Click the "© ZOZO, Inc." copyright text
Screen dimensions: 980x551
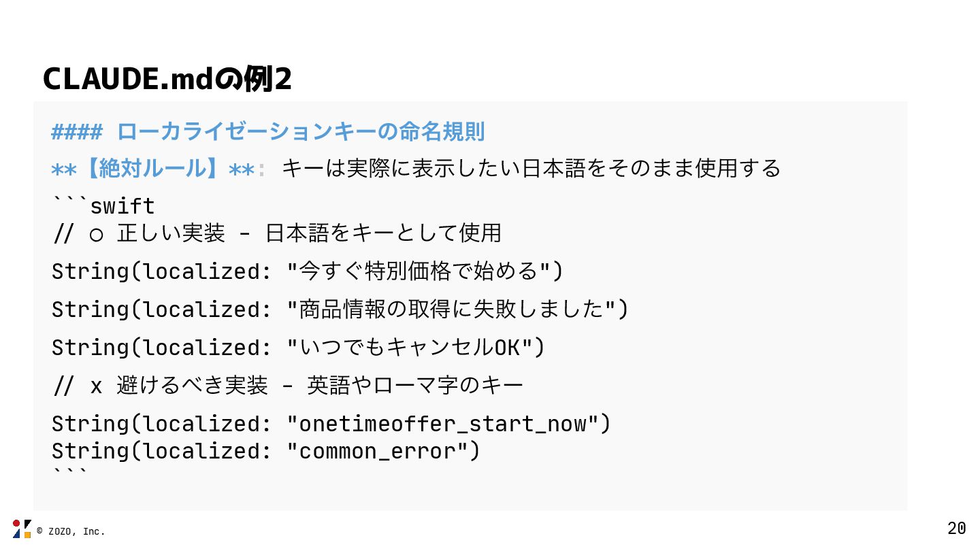click(71, 531)
